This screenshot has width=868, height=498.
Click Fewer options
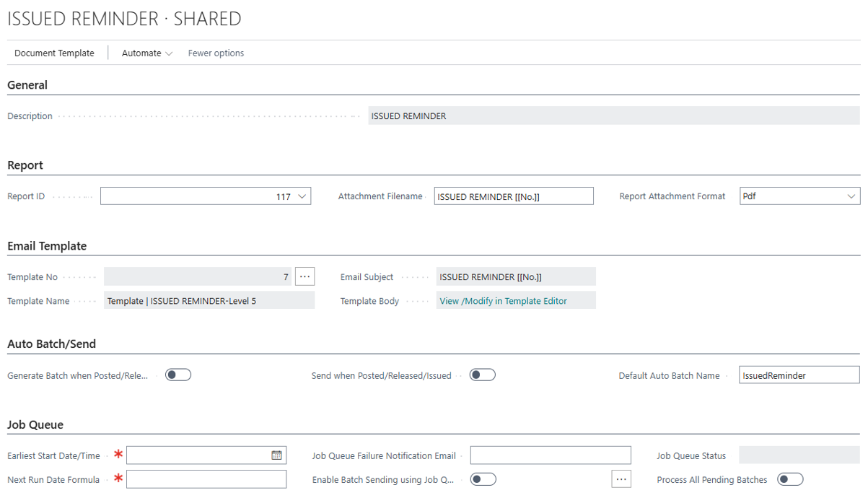[215, 53]
